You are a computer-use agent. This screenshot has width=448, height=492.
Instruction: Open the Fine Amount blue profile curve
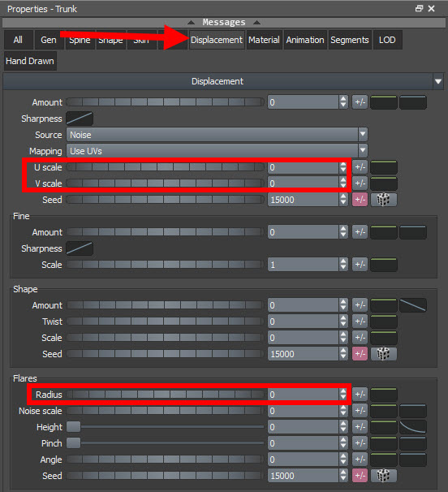[413, 232]
